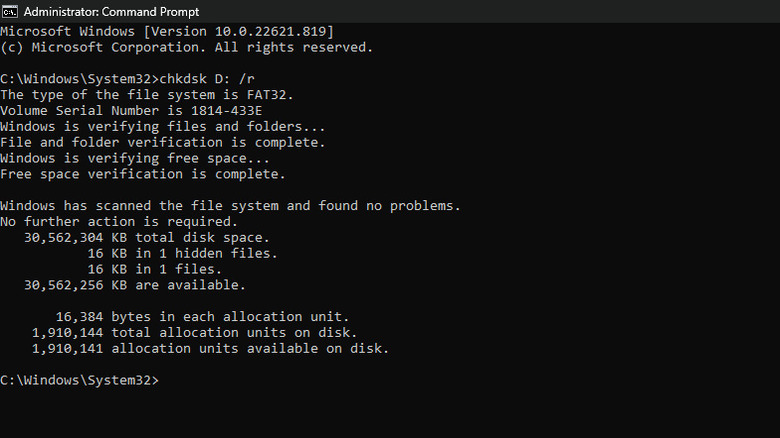Click the total allocation units on disk line

coord(194,332)
